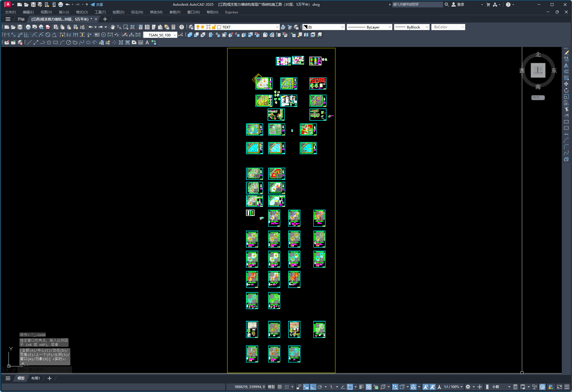The image size is (572, 392).
Task: Toggle grid display in status bar
Action: pos(280,387)
